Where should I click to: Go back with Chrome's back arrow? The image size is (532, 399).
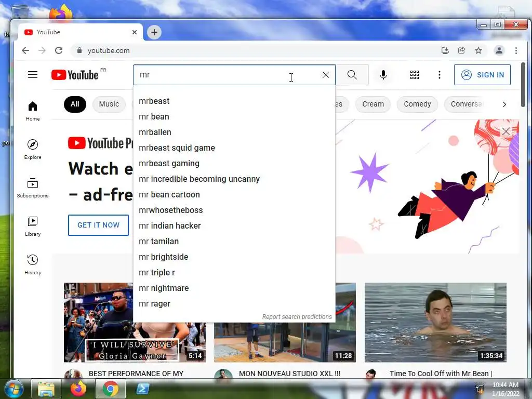pyautogui.click(x=25, y=50)
